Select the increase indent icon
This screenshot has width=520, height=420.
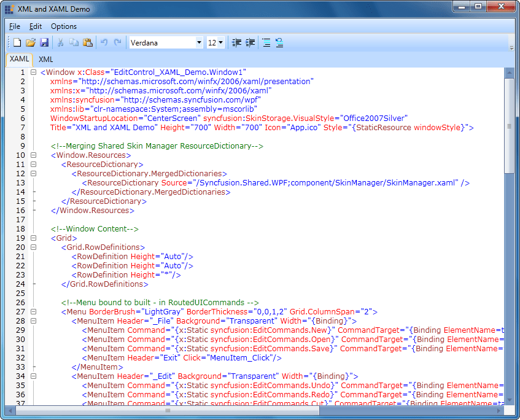point(250,42)
